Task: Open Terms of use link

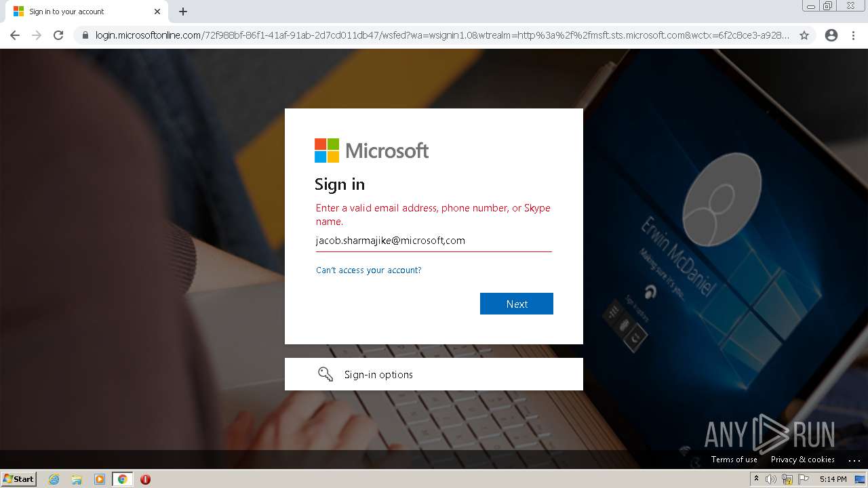Action: click(x=734, y=459)
